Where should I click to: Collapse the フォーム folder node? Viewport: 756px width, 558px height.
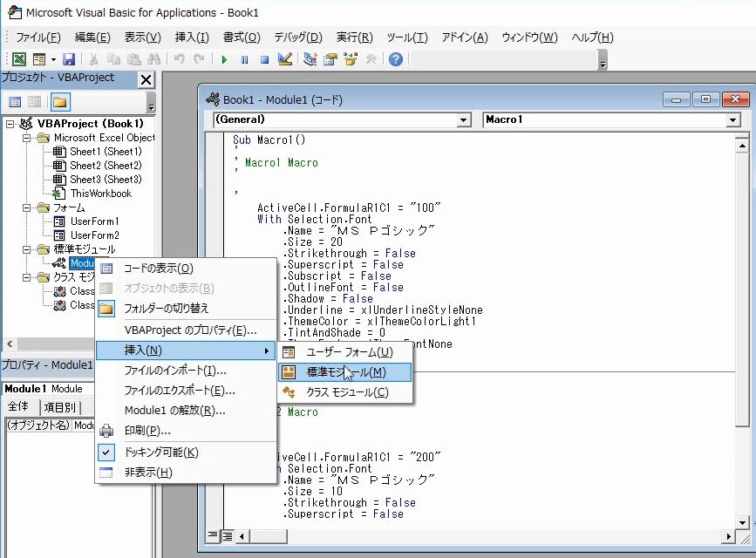point(26,208)
